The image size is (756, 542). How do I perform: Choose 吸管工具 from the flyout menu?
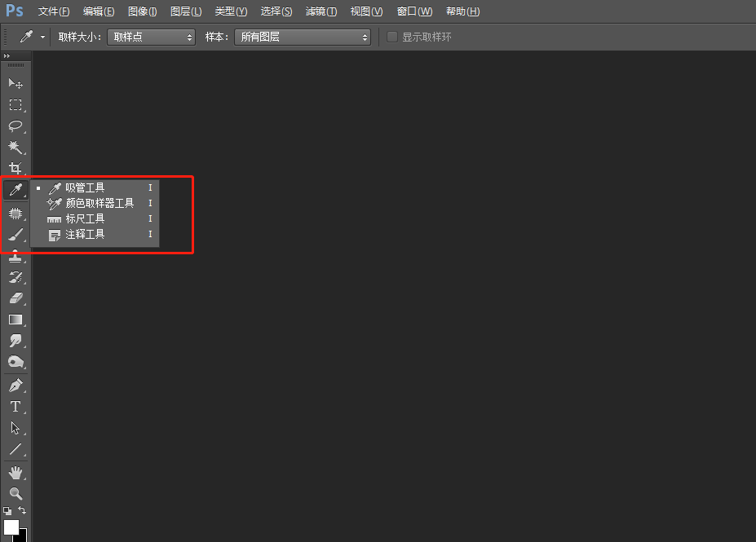click(x=95, y=187)
